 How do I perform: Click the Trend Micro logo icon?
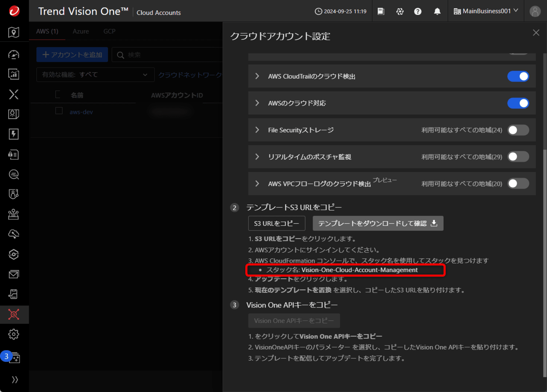pyautogui.click(x=14, y=11)
